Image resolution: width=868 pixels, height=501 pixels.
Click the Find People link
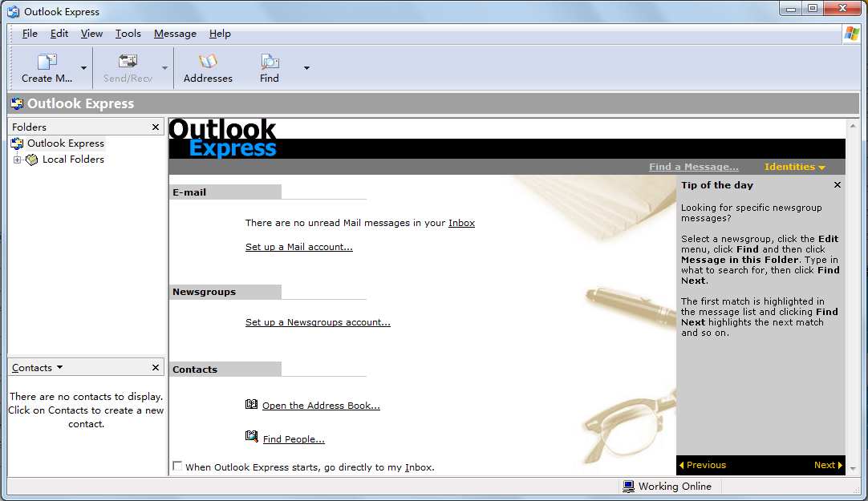[x=294, y=439]
